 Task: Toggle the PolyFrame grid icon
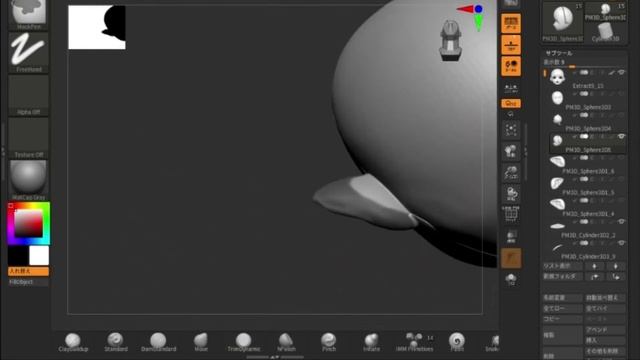pos(511,214)
